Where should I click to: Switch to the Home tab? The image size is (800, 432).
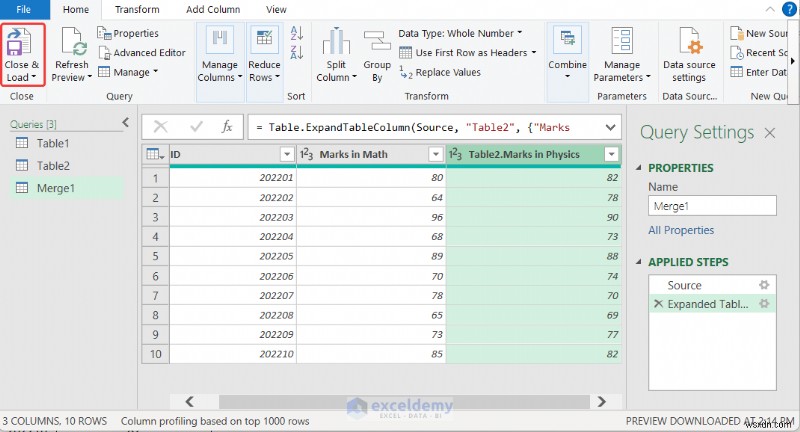[x=76, y=9]
